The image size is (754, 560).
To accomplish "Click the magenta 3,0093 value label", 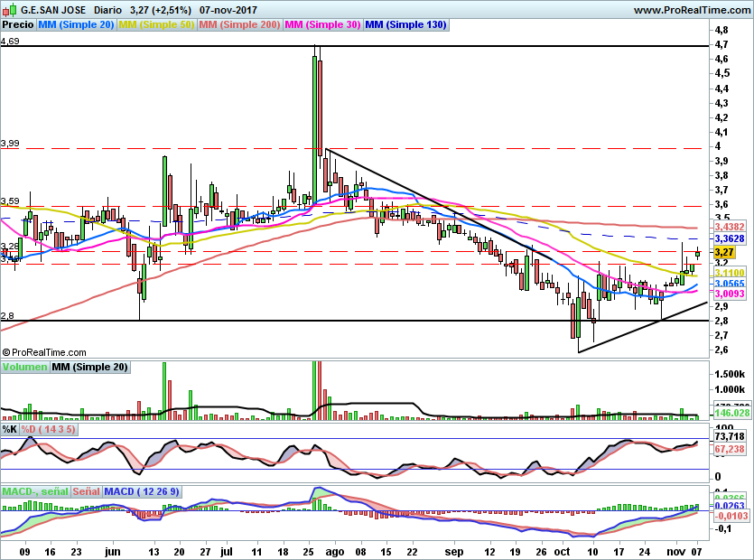I will [x=729, y=294].
